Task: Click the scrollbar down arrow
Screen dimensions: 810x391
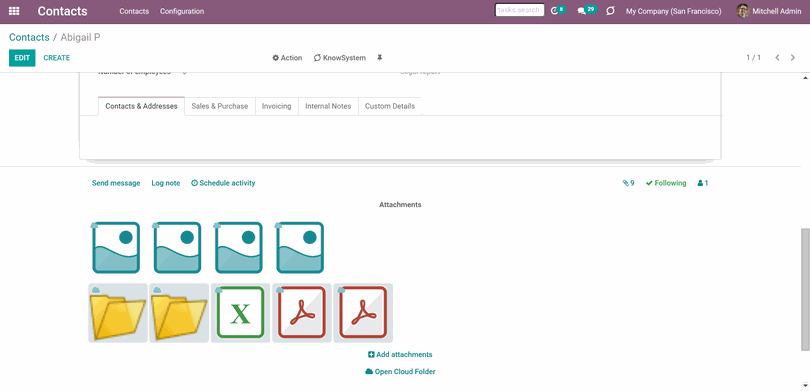Action: tap(805, 385)
